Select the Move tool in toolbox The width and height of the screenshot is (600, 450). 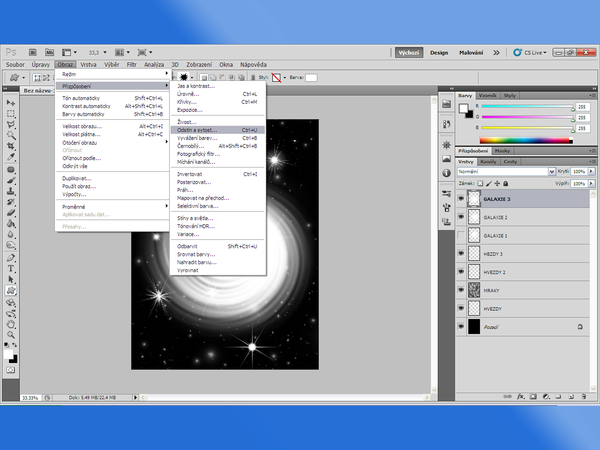pos(12,103)
